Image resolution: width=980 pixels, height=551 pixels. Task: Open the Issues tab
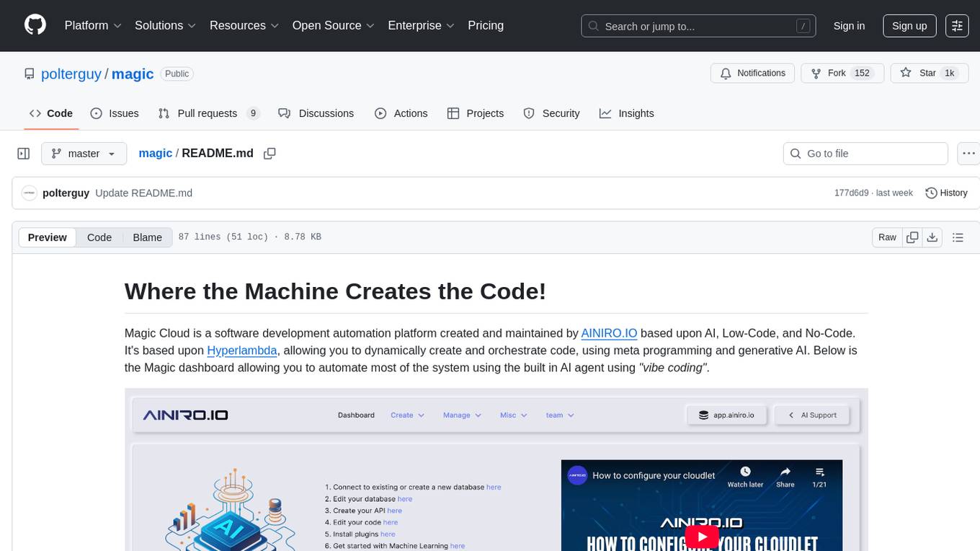click(115, 113)
